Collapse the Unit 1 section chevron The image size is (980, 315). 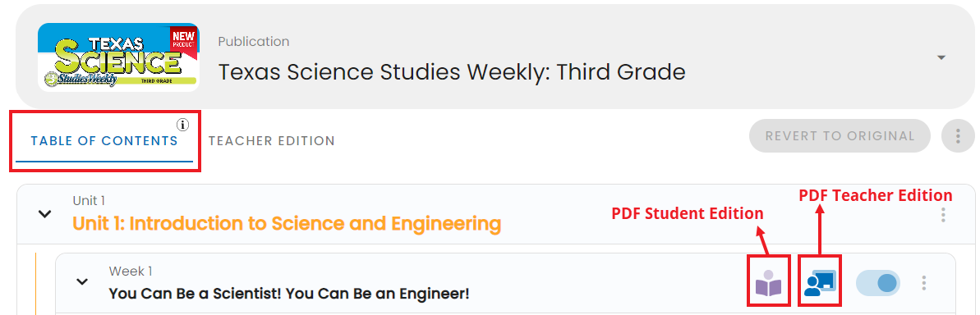44,214
